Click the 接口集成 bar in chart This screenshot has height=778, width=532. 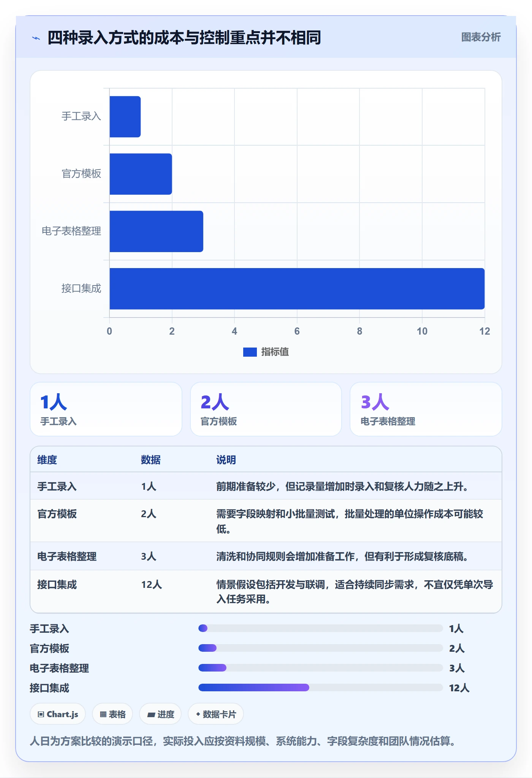point(297,289)
